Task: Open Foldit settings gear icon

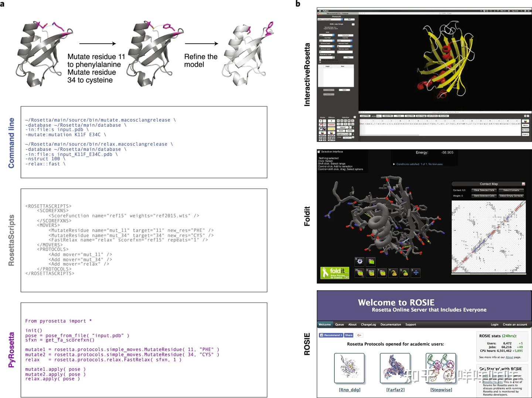Action: 359,261
